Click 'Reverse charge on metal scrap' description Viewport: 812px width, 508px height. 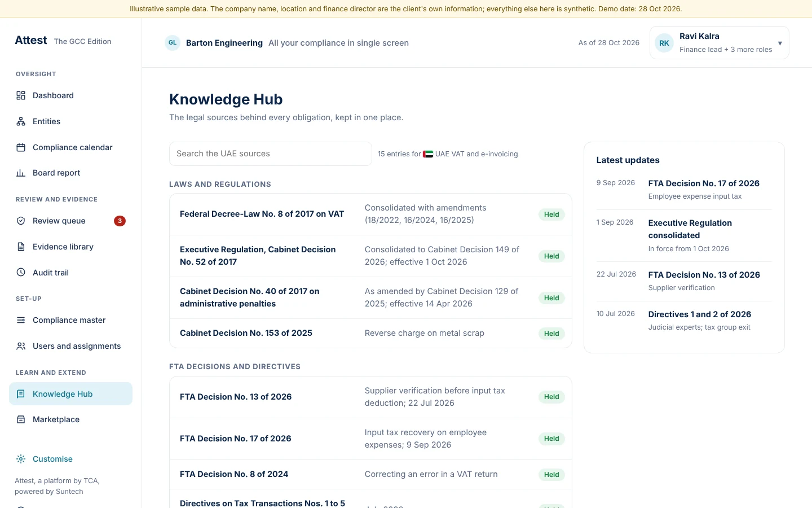[425, 333]
